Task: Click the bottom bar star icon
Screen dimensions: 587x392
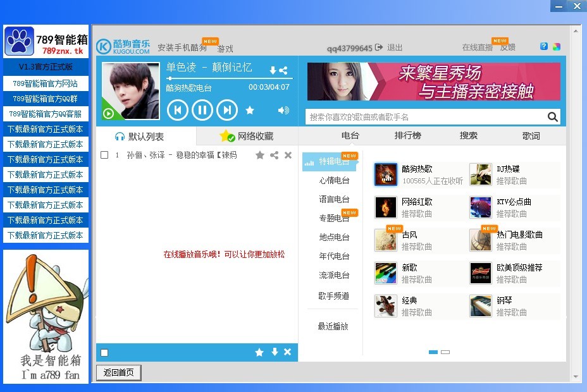Action: (x=259, y=352)
